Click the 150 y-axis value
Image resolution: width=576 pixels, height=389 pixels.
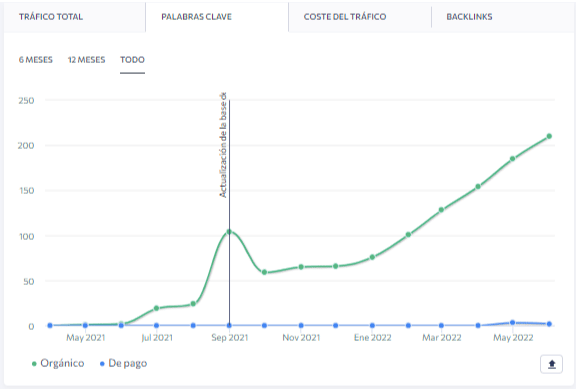point(26,191)
